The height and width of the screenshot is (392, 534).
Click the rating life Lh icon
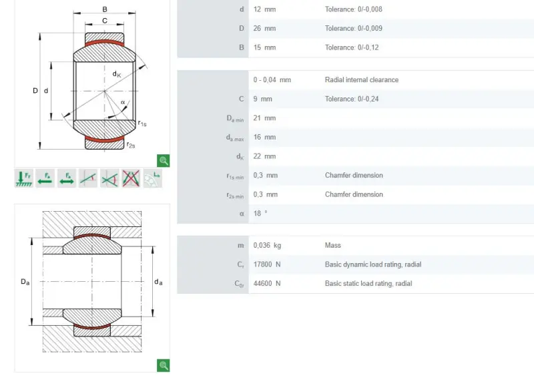point(153,178)
